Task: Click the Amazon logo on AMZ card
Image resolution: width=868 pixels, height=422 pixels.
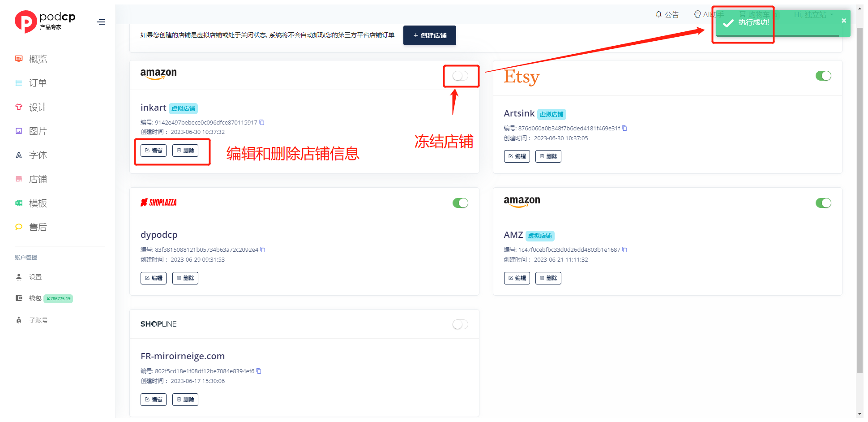Action: [522, 201]
